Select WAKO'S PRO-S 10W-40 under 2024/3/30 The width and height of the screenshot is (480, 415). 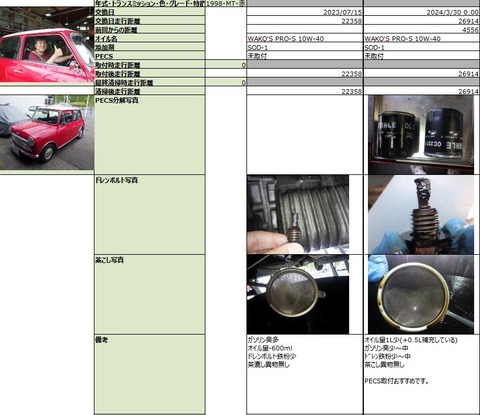[x=422, y=38]
